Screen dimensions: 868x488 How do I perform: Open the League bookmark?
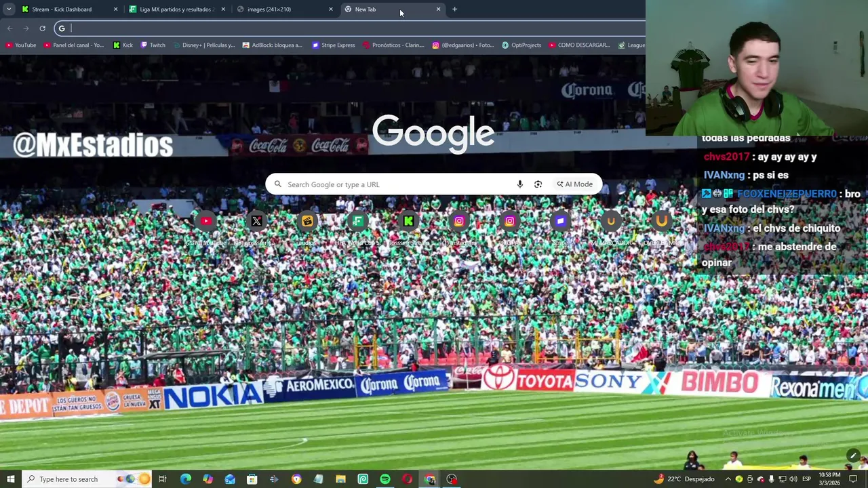point(631,45)
